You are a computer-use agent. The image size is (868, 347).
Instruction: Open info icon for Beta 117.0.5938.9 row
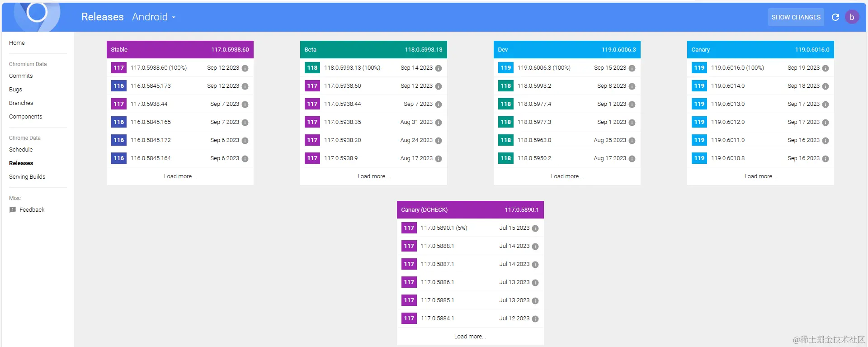pyautogui.click(x=439, y=159)
